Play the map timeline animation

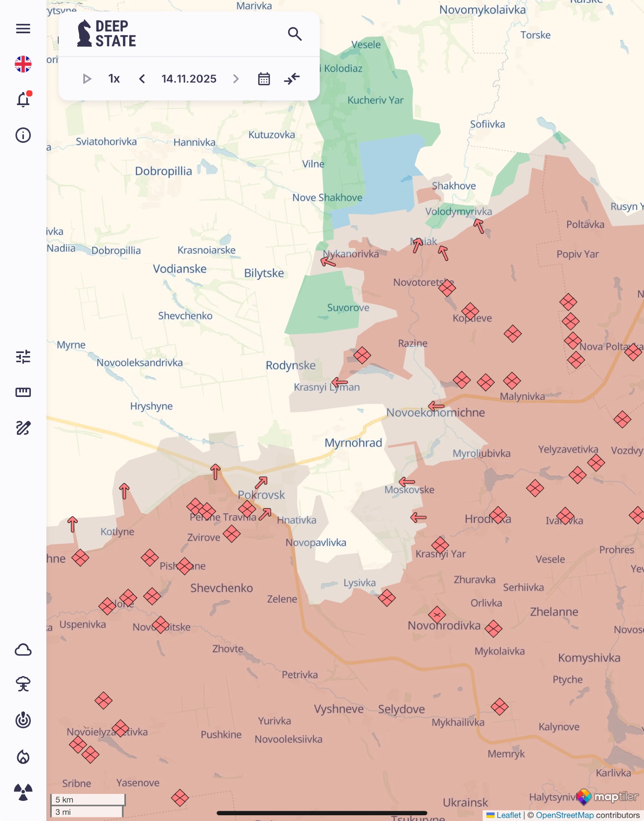click(87, 79)
